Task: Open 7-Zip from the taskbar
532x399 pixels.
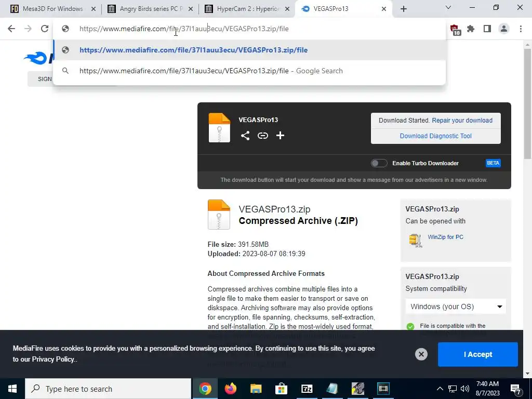Action: tap(307, 389)
